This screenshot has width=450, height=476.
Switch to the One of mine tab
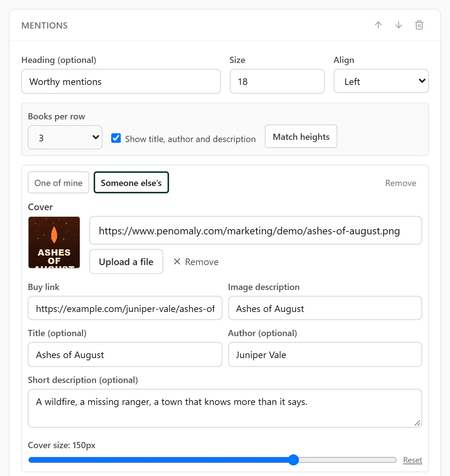tap(59, 182)
